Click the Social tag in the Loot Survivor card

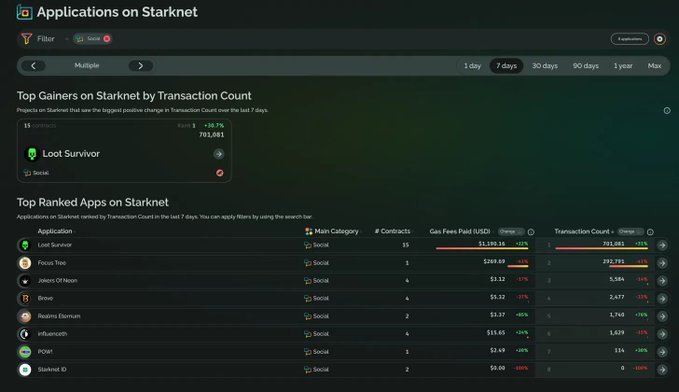36,173
